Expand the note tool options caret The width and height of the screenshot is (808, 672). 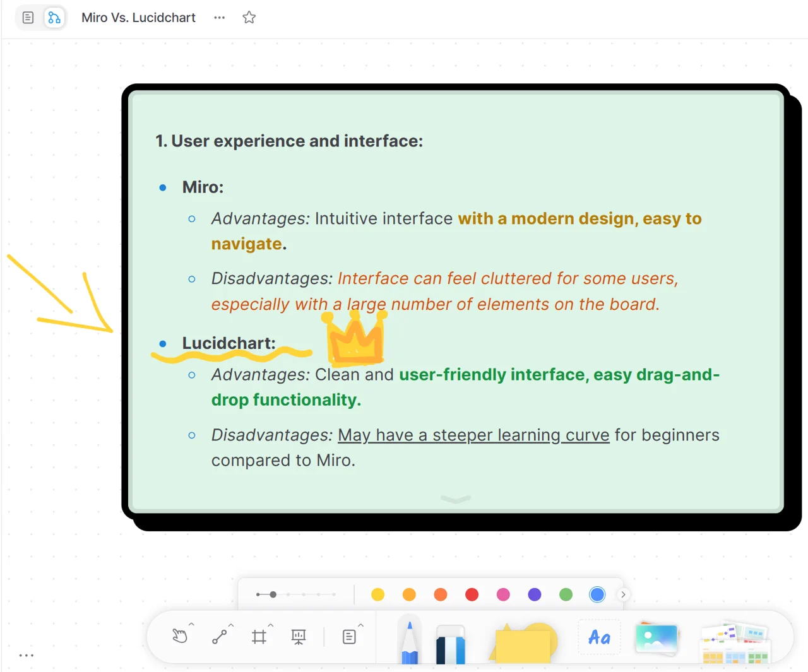pyautogui.click(x=361, y=625)
